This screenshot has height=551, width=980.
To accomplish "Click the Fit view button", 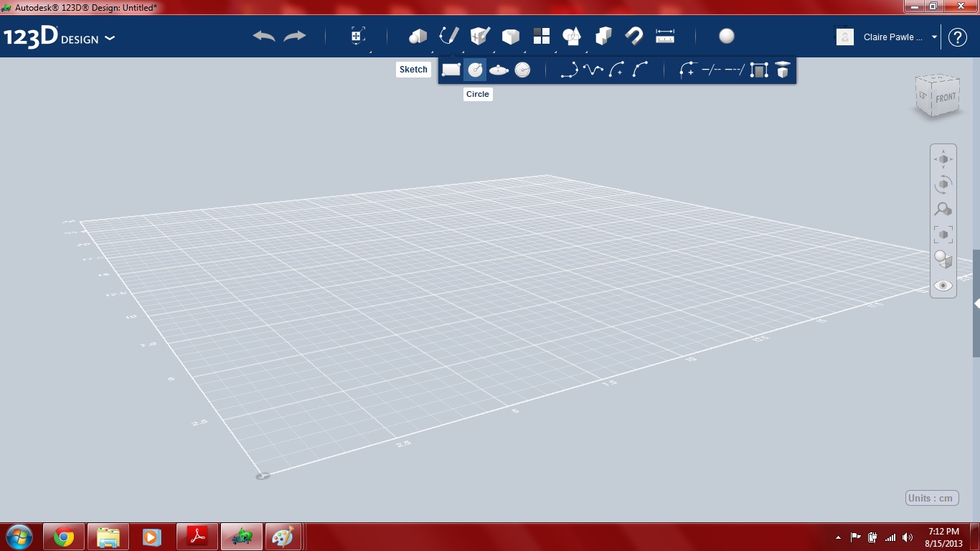I will click(943, 234).
